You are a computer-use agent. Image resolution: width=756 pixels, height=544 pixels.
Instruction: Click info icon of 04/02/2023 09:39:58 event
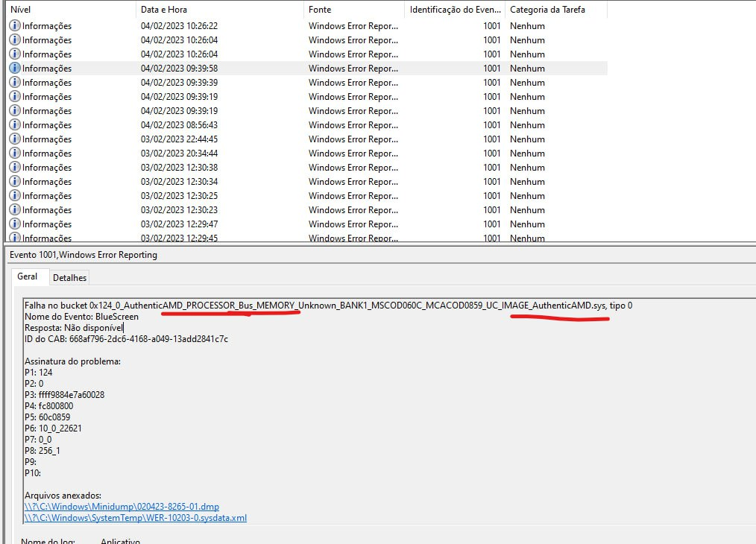click(x=15, y=68)
